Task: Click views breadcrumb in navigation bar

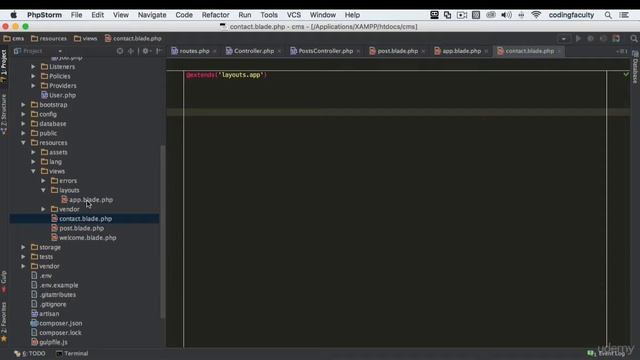Action: point(86,38)
